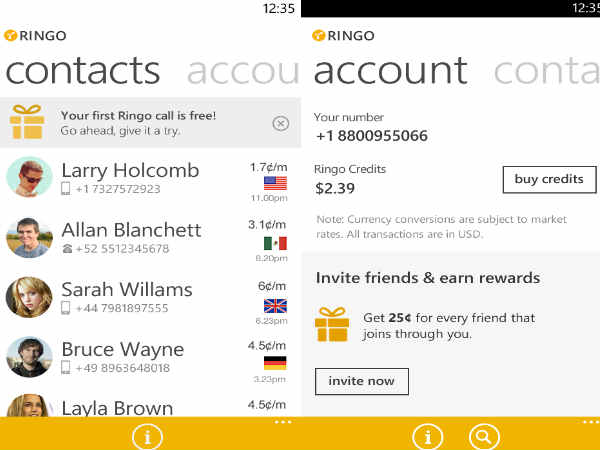The width and height of the screenshot is (600, 450).
Task: Tap the Mexico flag next to Allan Blanchett
Action: (275, 243)
